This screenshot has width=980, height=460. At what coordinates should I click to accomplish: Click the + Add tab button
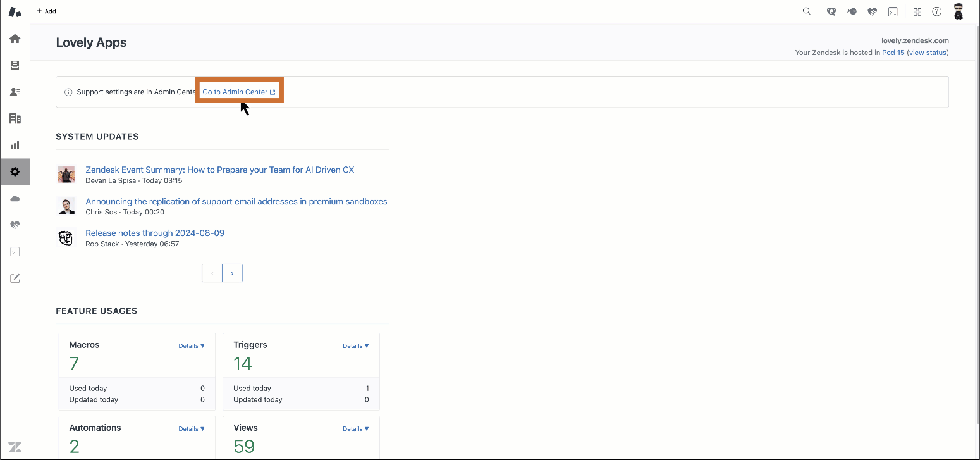(x=47, y=11)
